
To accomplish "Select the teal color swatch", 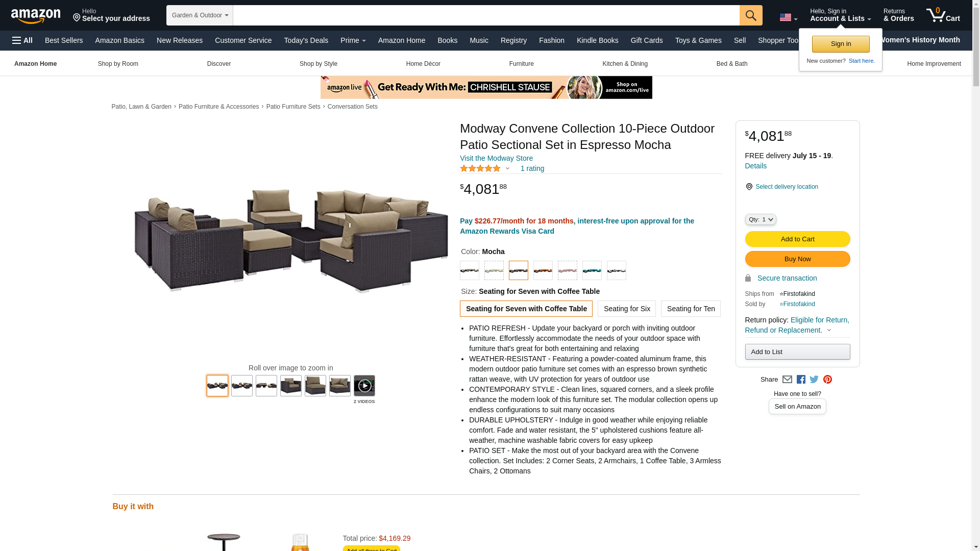I will 592,270.
